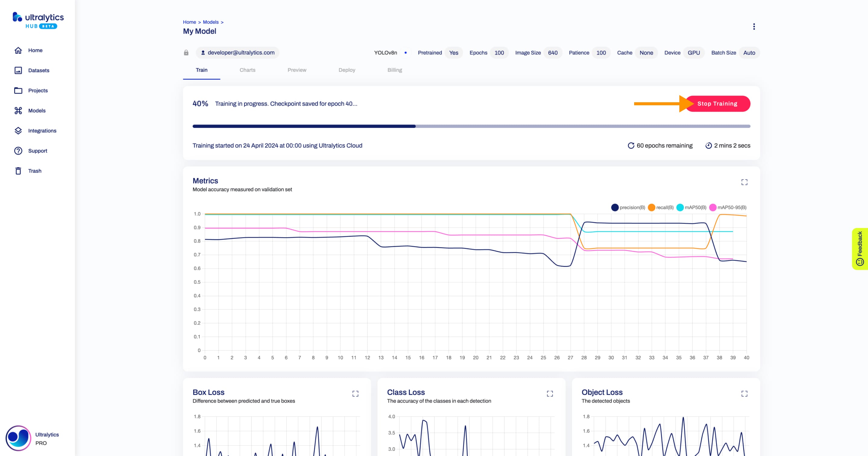Click the Feedback side button

coord(860,248)
